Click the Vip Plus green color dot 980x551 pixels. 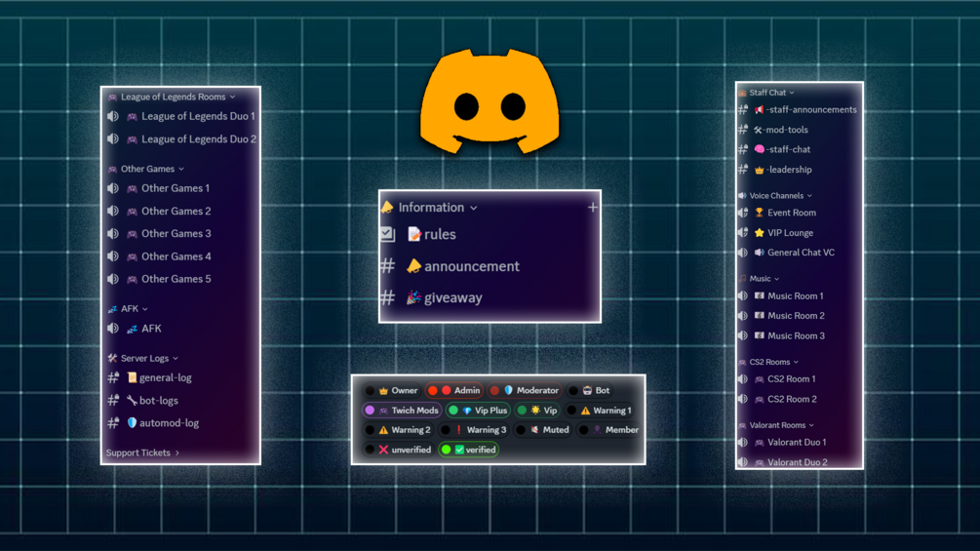coord(453,411)
